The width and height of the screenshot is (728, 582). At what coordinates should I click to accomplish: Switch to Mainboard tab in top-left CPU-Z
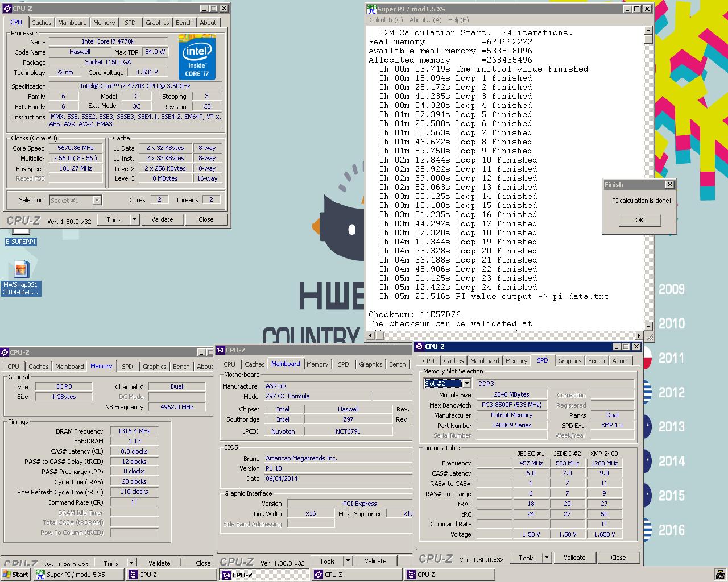72,23
